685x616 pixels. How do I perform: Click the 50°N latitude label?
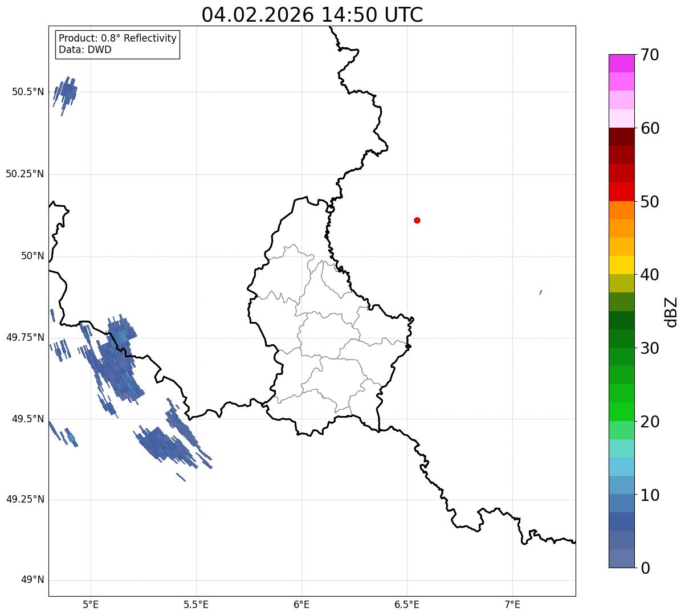[x=32, y=256]
